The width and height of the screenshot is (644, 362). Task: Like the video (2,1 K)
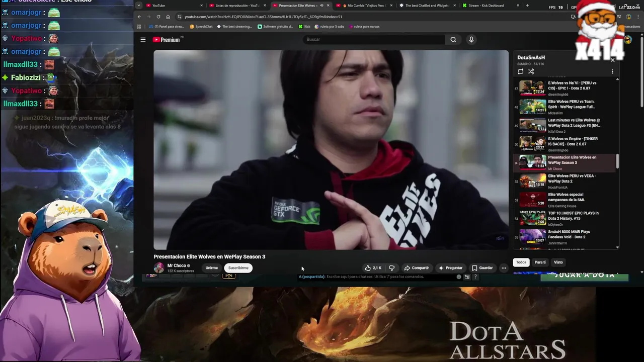(x=373, y=268)
